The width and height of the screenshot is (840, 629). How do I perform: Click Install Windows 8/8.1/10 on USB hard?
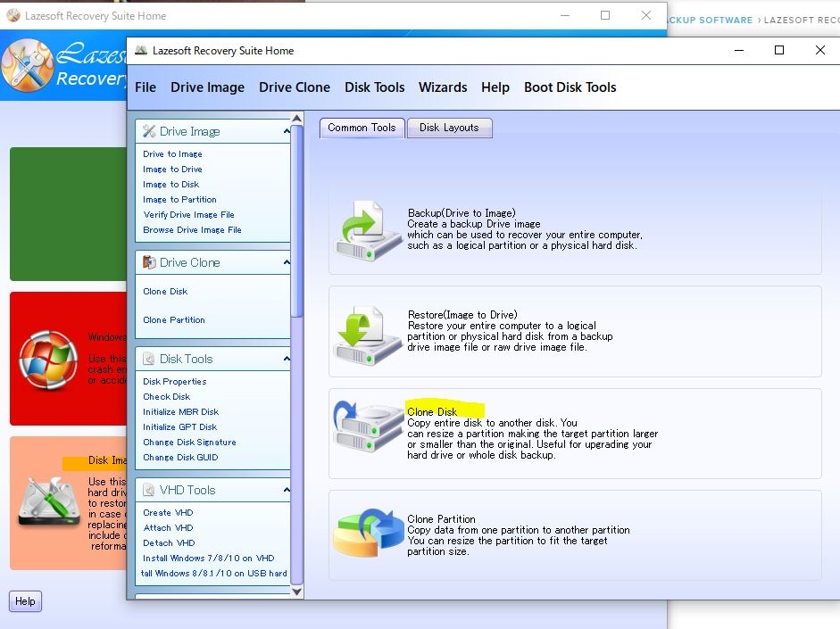213,574
